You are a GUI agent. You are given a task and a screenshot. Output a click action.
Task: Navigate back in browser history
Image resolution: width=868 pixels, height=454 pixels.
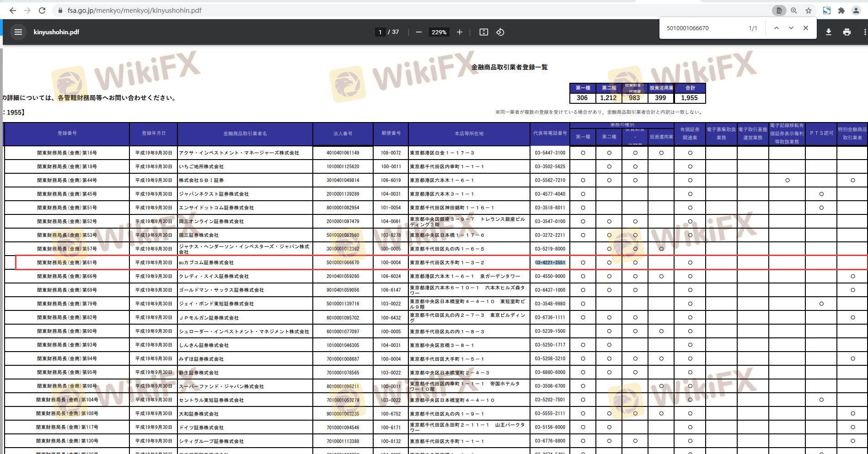tap(12, 11)
